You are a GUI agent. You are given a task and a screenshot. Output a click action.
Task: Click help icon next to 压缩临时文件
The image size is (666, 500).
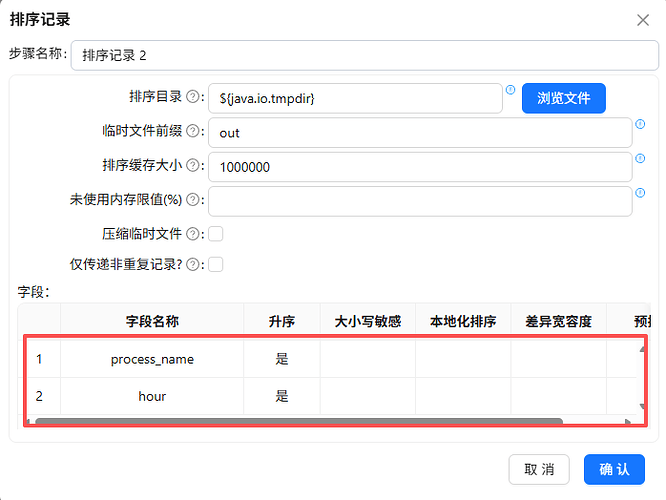[x=193, y=234]
